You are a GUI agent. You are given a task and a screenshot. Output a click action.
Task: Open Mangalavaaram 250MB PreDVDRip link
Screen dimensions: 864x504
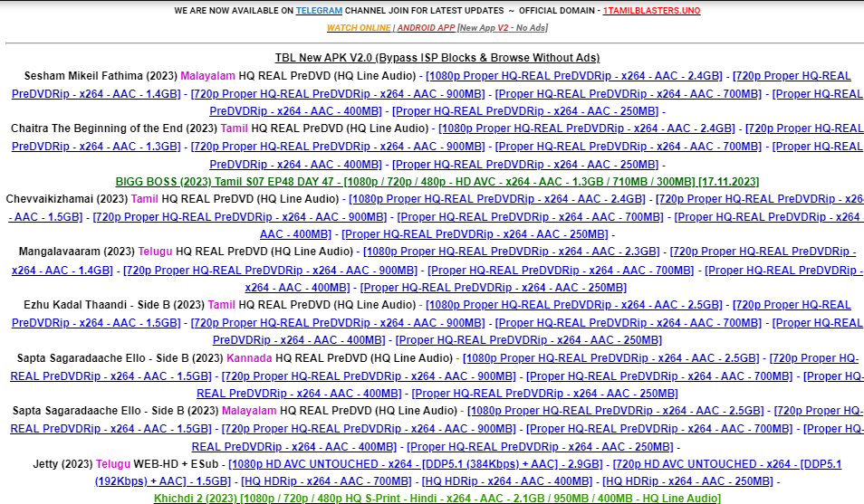click(x=494, y=288)
